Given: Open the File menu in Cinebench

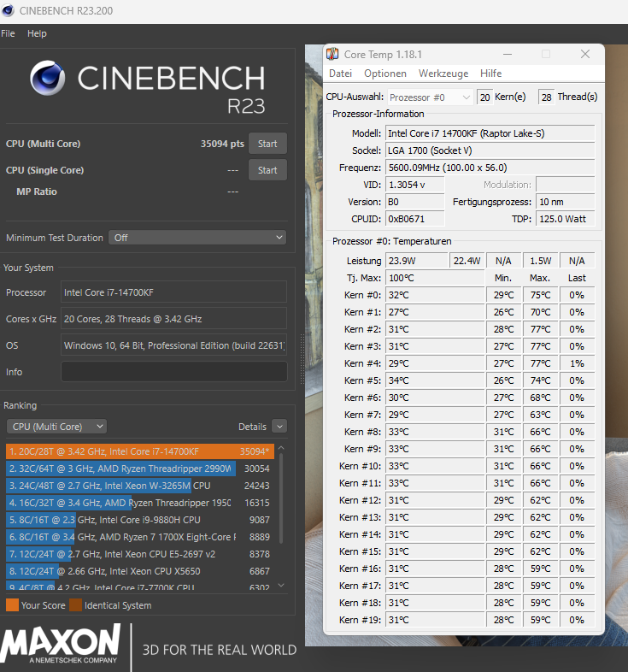Looking at the screenshot, I should (8, 33).
